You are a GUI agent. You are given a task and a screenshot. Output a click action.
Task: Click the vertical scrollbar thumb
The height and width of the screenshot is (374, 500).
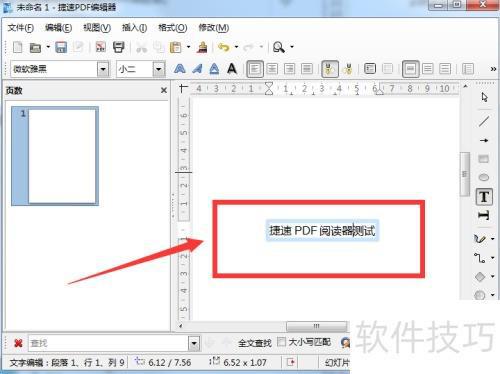tap(465, 174)
